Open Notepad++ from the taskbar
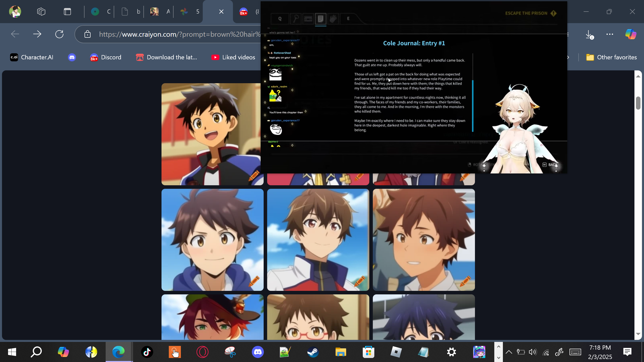 (286, 352)
